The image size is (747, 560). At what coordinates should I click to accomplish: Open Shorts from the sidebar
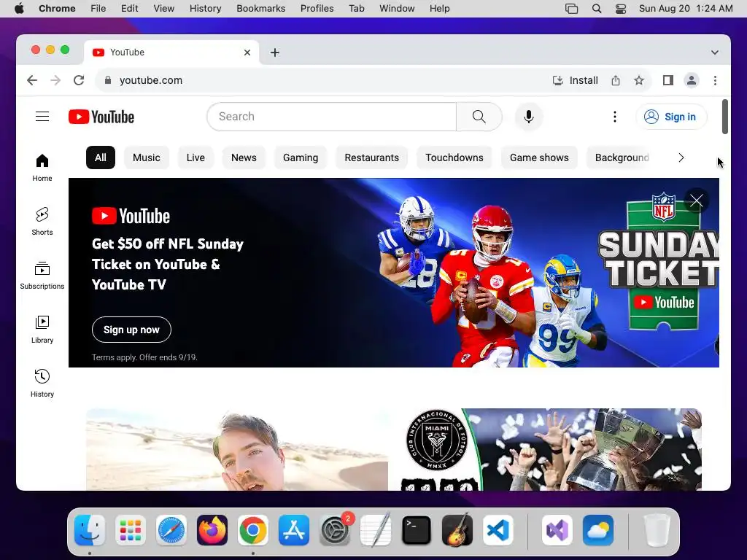pos(42,222)
